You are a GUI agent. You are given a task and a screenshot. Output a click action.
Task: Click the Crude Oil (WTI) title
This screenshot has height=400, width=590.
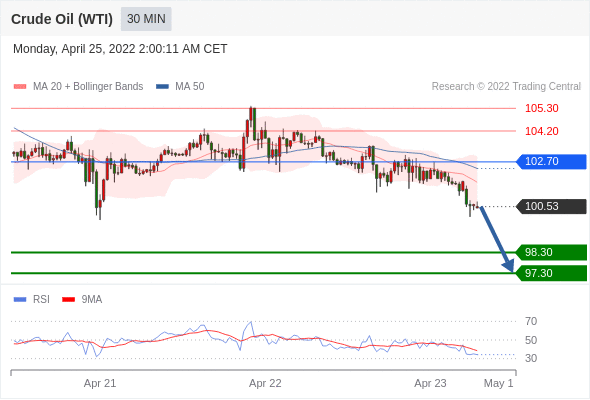(x=62, y=19)
